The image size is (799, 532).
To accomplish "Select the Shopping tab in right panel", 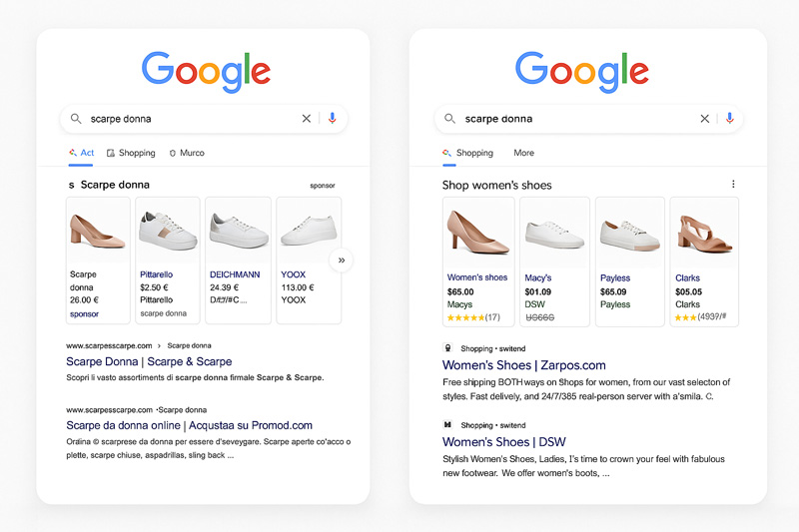I will 467,153.
